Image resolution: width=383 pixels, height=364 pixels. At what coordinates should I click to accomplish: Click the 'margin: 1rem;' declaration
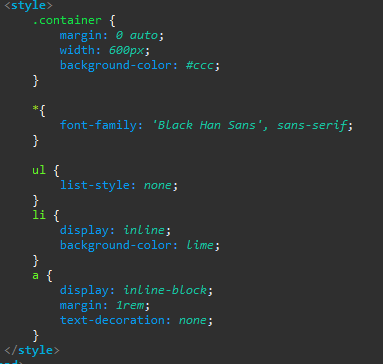105,305
